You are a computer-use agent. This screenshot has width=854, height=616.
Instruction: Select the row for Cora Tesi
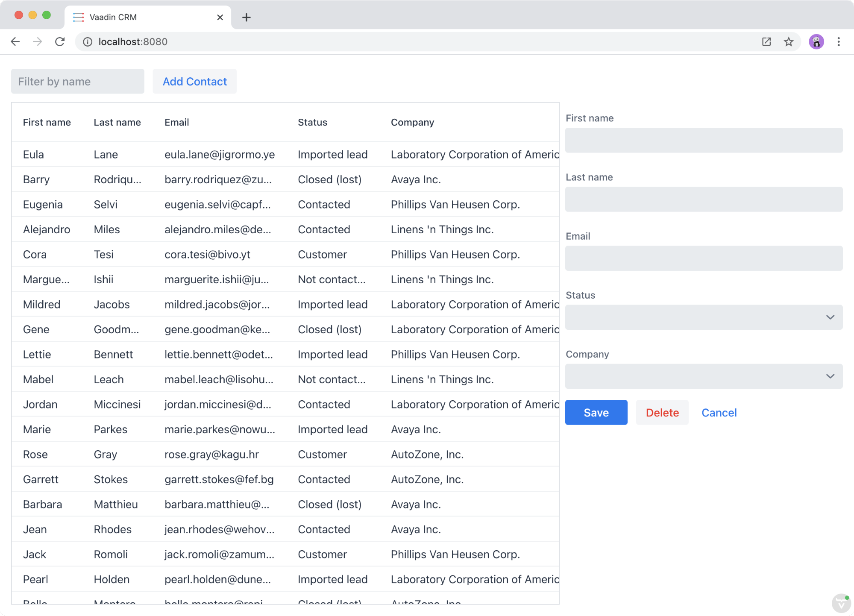[x=171, y=254]
